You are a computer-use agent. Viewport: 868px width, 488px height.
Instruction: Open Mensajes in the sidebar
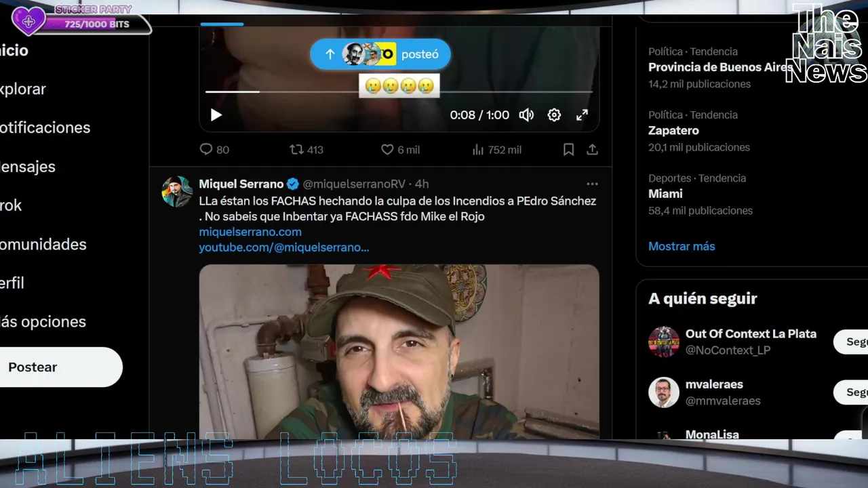28,166
